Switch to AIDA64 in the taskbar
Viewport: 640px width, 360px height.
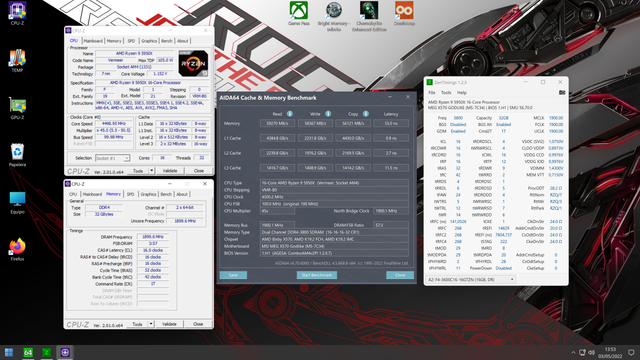28,352
